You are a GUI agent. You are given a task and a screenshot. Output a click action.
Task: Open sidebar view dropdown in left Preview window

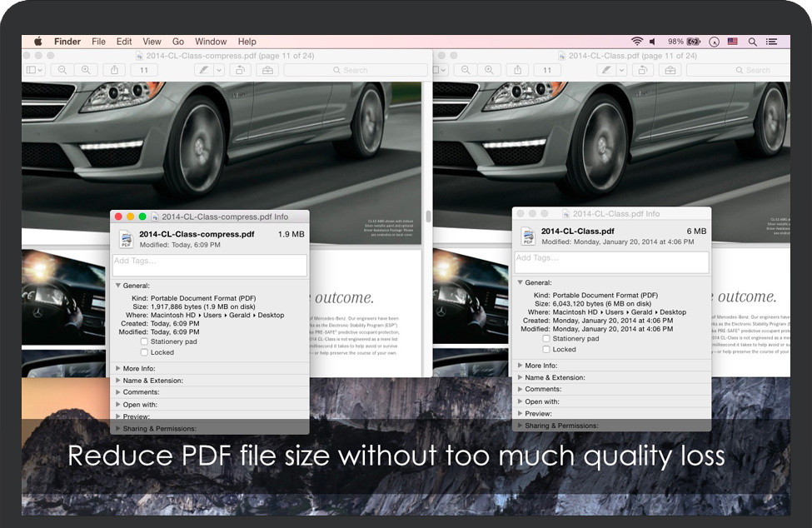click(x=35, y=71)
